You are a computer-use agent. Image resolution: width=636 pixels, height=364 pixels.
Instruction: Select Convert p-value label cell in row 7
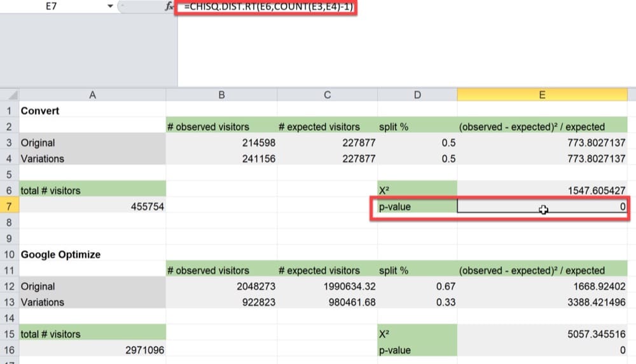tap(417, 206)
